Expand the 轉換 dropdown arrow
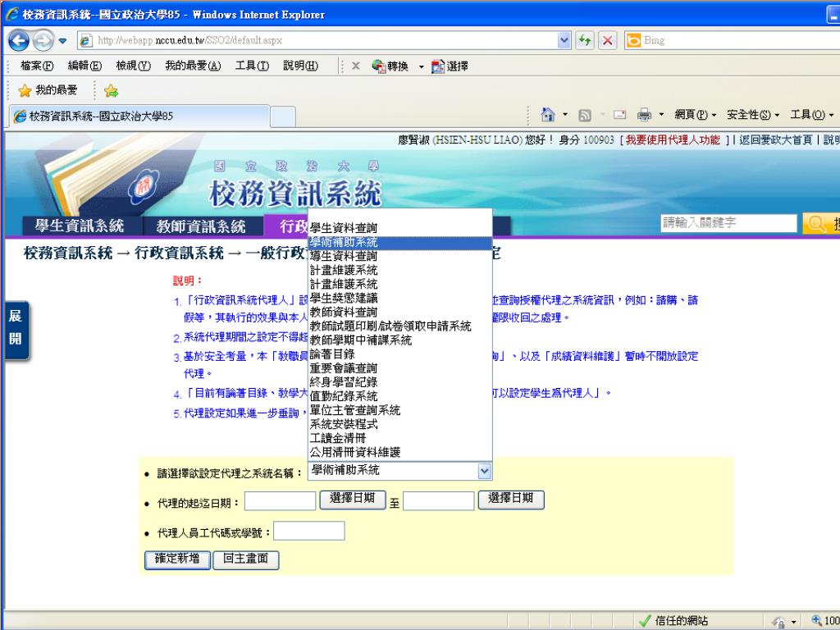840x630 pixels. coord(421,66)
